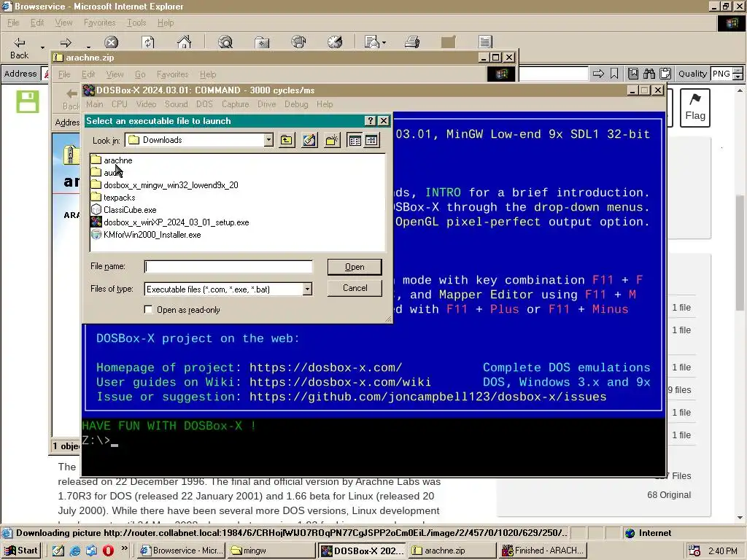Click Internet Explorer Forward arrow
747x560 pixels.
(66, 43)
